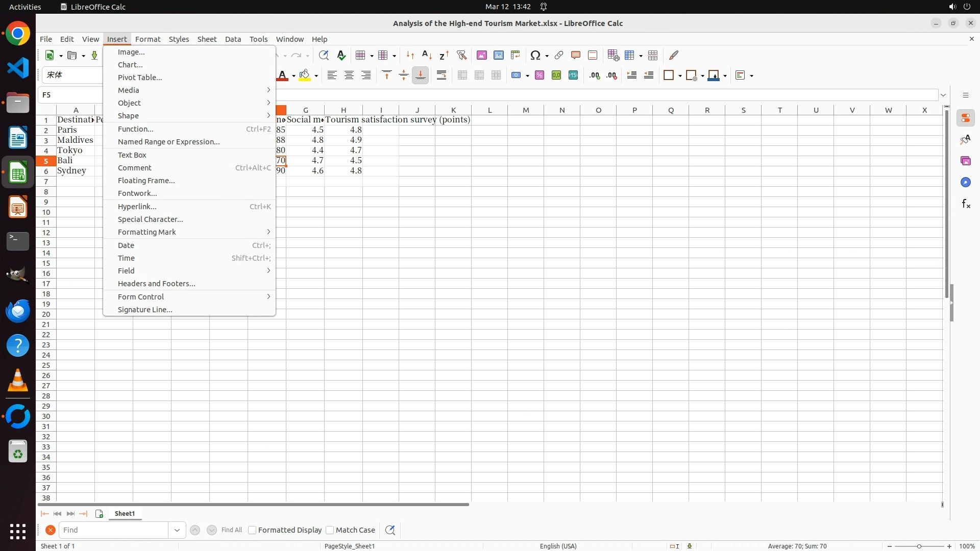Apply the yellow background color swatch

(305, 76)
